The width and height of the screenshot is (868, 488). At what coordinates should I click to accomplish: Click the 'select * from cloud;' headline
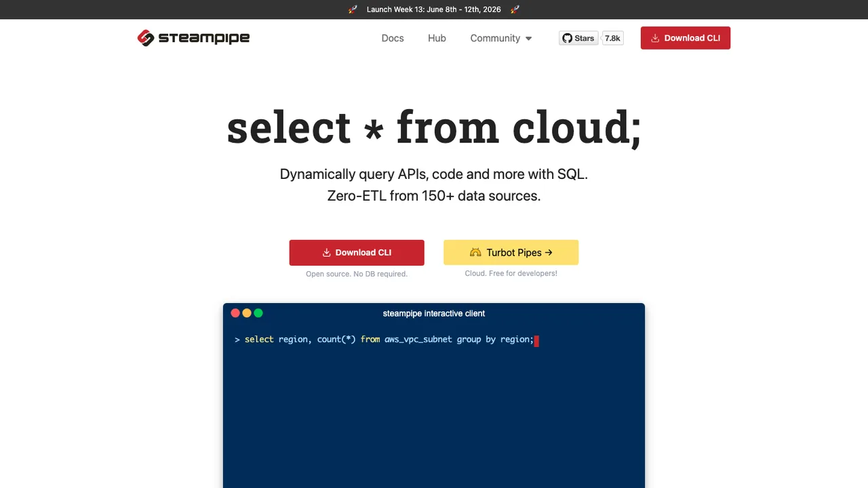pos(434,127)
